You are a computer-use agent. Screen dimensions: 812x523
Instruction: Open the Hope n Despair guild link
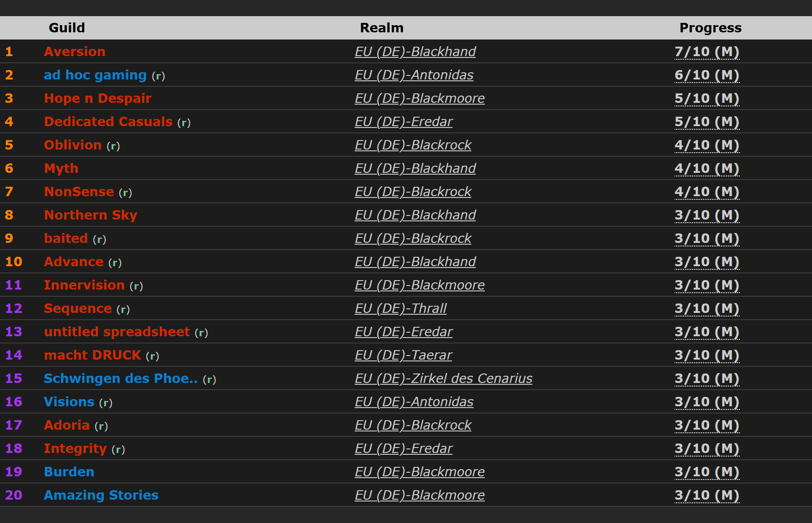(98, 98)
